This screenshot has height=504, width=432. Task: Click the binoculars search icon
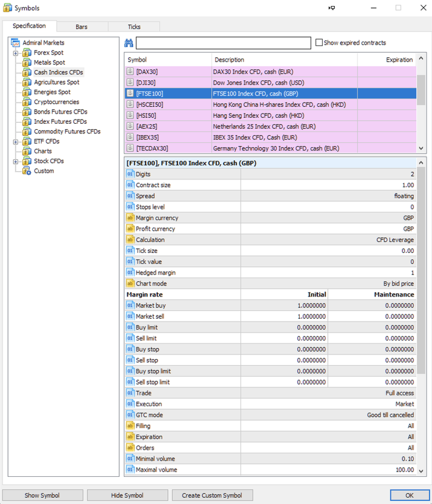tap(129, 43)
